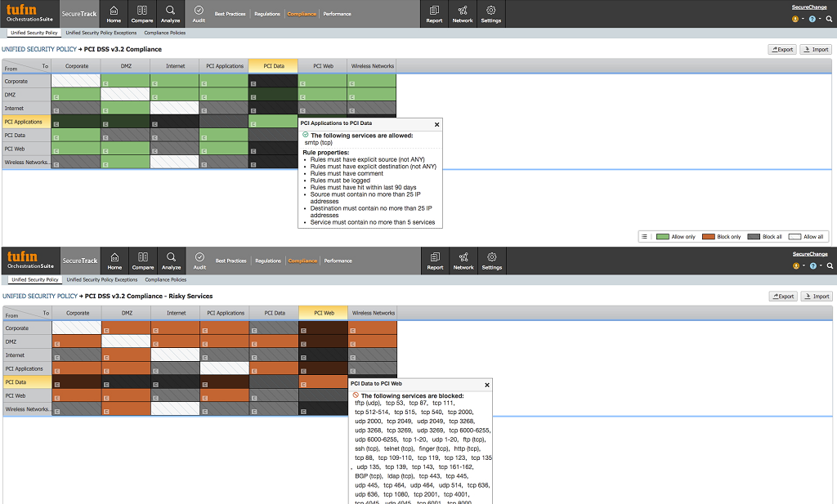837x504 pixels.
Task: Open Home in the upper navigation bar
Action: click(x=114, y=13)
